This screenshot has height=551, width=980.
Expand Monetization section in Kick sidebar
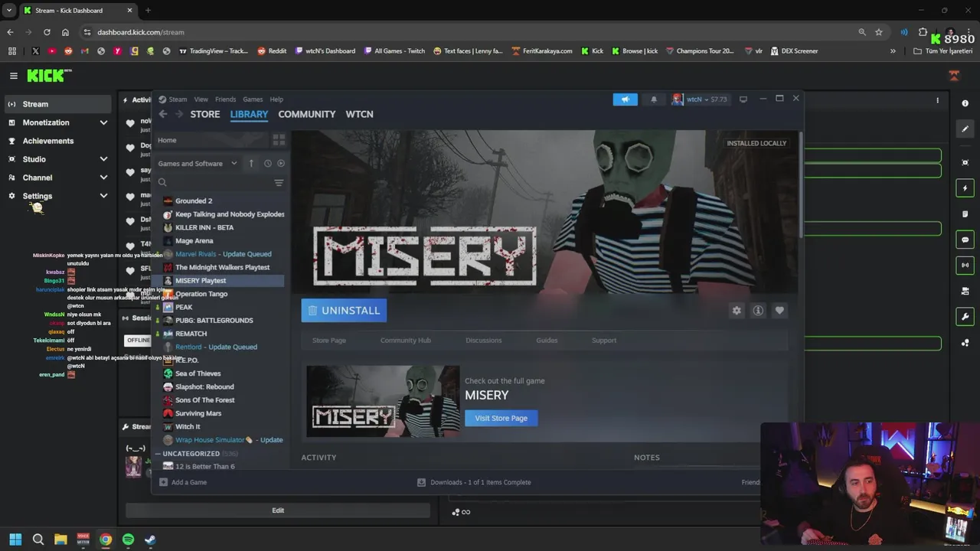[x=103, y=122]
